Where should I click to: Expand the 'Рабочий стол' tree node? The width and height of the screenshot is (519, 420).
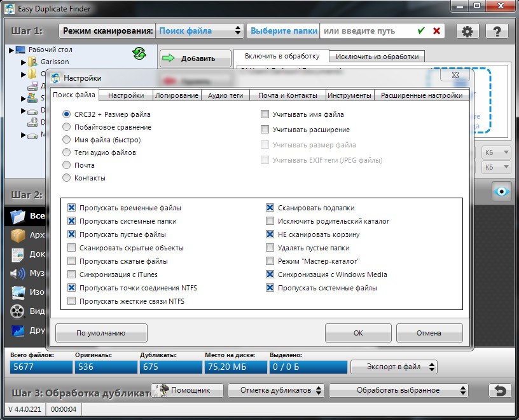[11, 50]
